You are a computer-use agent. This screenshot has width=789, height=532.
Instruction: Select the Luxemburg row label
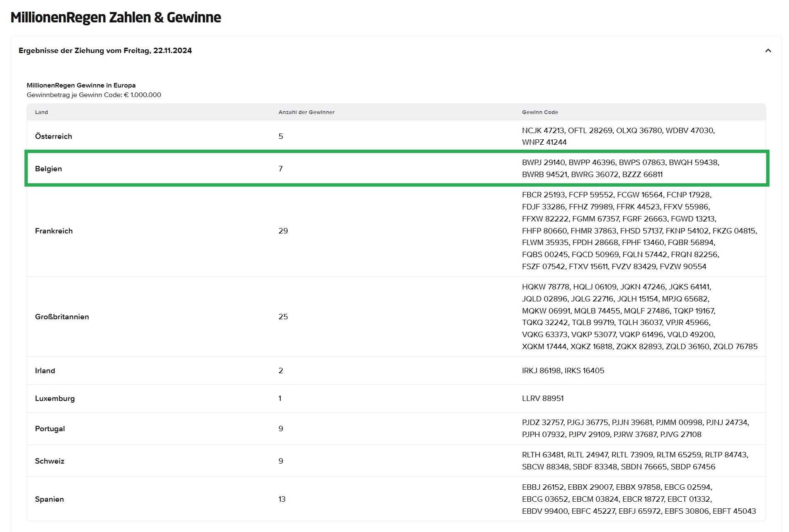coord(55,398)
